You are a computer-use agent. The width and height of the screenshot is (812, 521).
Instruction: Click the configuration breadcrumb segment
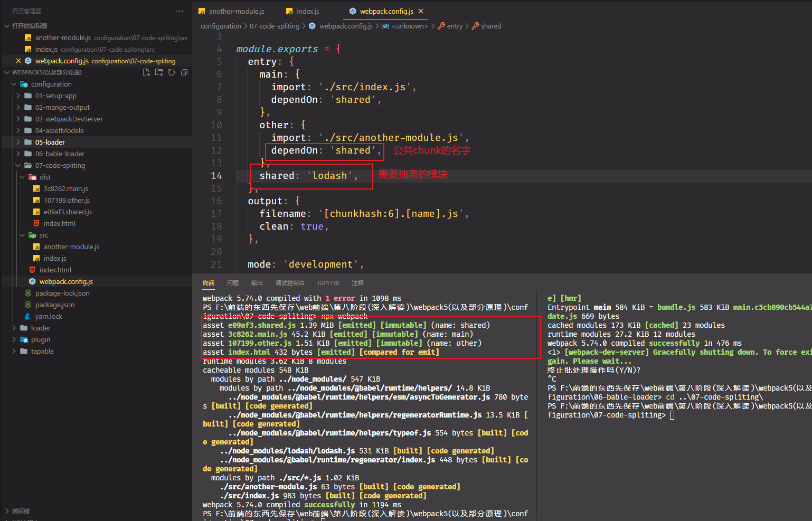click(221, 26)
